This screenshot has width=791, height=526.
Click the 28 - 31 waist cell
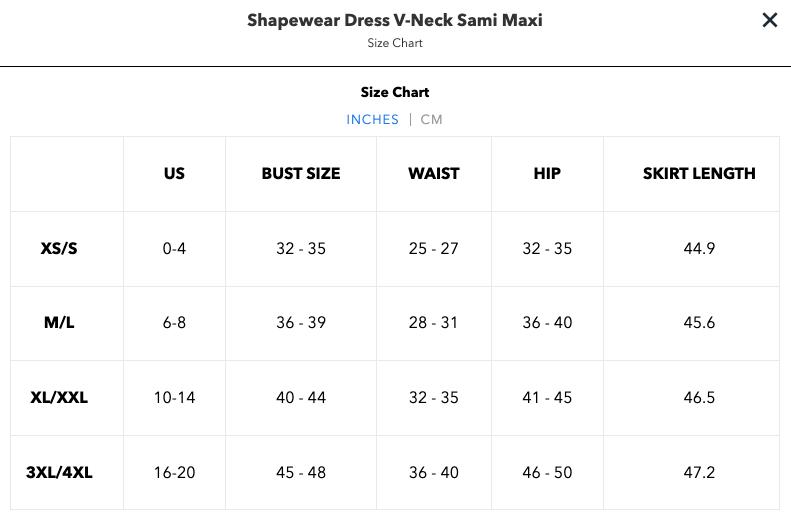coord(434,322)
